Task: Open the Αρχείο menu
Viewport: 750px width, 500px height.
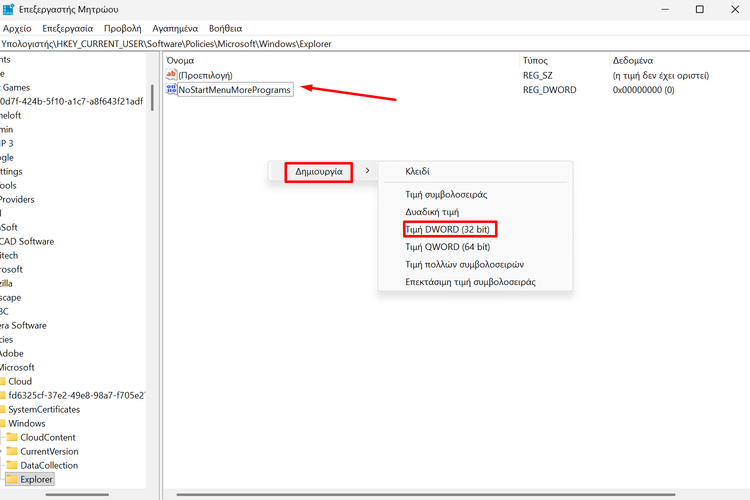Action: point(17,29)
